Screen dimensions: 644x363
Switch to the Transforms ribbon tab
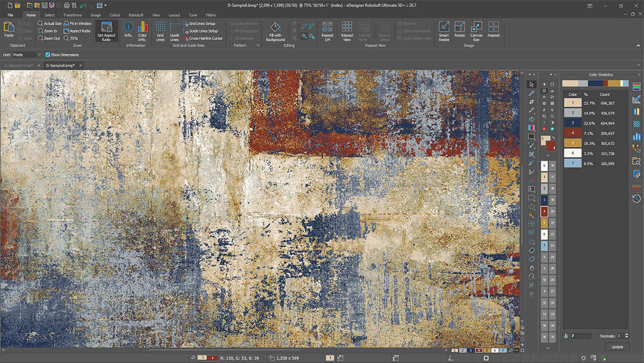(x=72, y=15)
